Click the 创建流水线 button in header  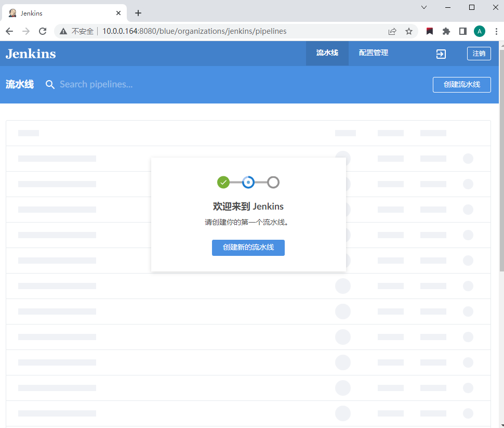coord(461,85)
